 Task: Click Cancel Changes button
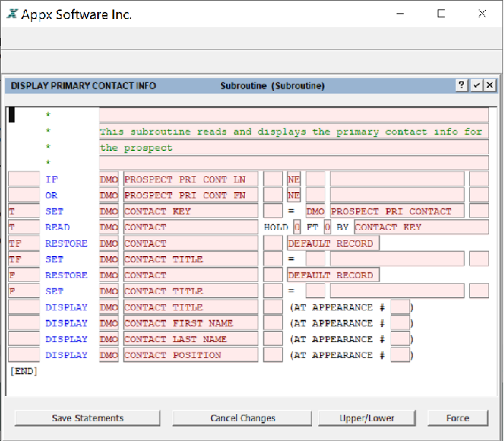[243, 418]
